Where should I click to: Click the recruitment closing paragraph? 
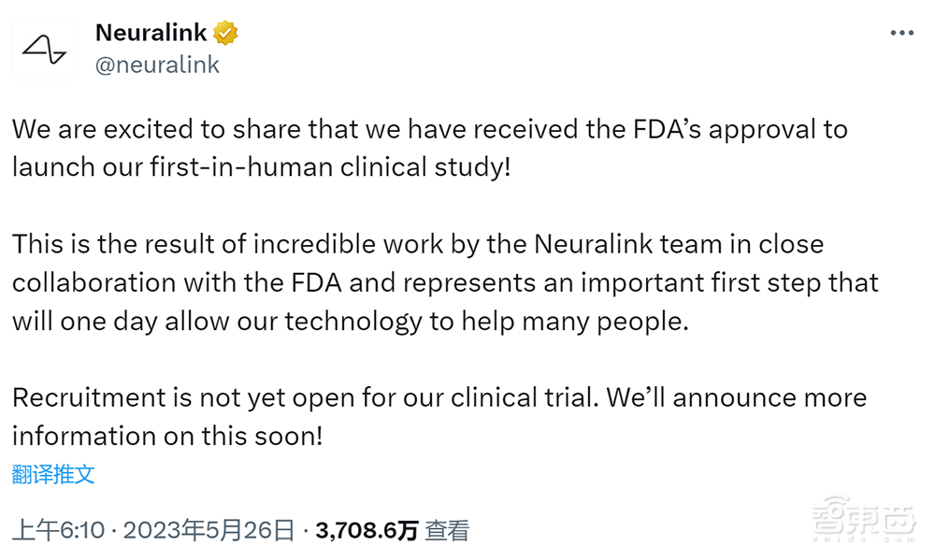click(x=439, y=416)
